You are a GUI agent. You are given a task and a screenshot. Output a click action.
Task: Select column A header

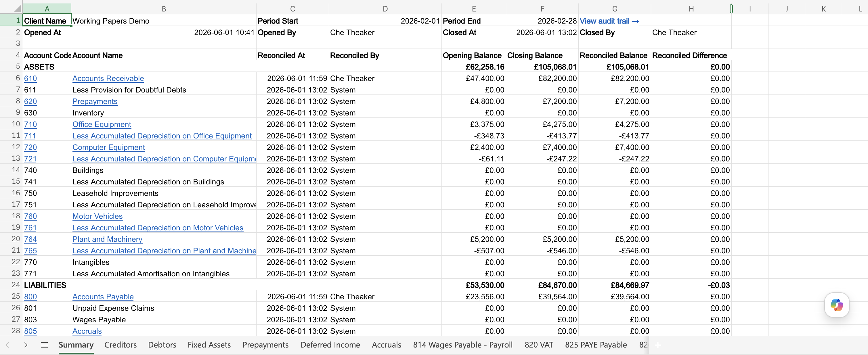tap(47, 9)
